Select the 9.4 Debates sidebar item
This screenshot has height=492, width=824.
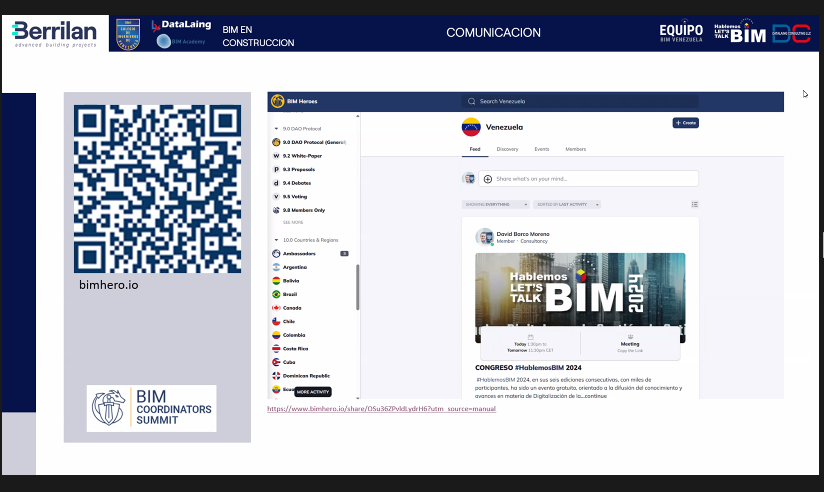[x=297, y=183]
